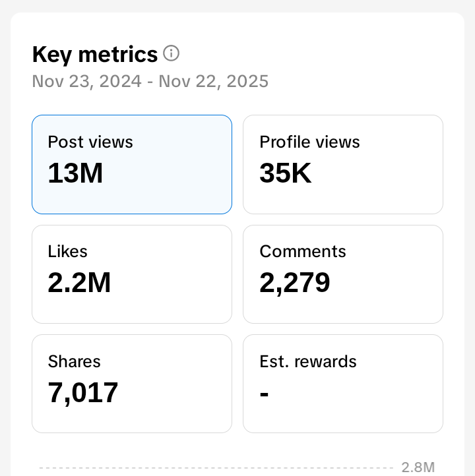The width and height of the screenshot is (475, 476).
Task: Click the 35K profile views value
Action: pyautogui.click(x=285, y=173)
